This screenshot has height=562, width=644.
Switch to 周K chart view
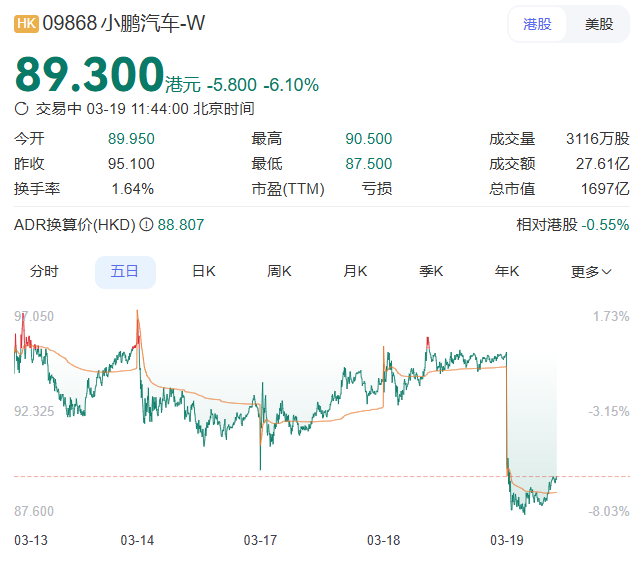(279, 271)
